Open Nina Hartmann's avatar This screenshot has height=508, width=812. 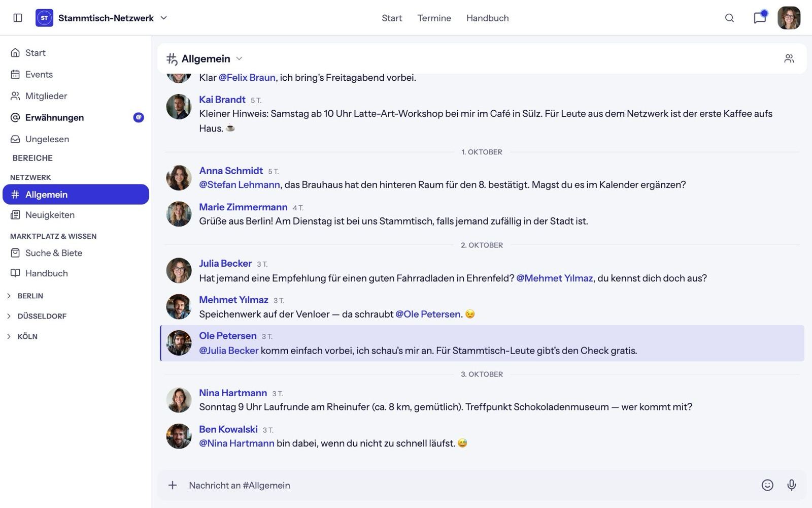(179, 400)
